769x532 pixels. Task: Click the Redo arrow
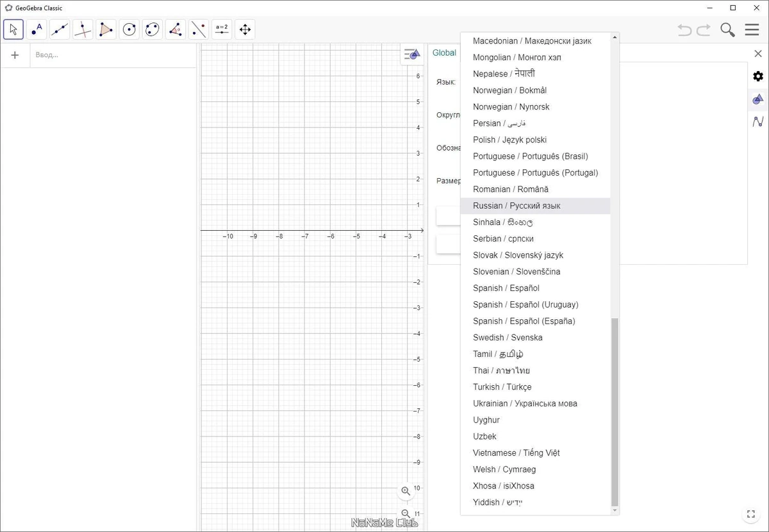click(704, 29)
